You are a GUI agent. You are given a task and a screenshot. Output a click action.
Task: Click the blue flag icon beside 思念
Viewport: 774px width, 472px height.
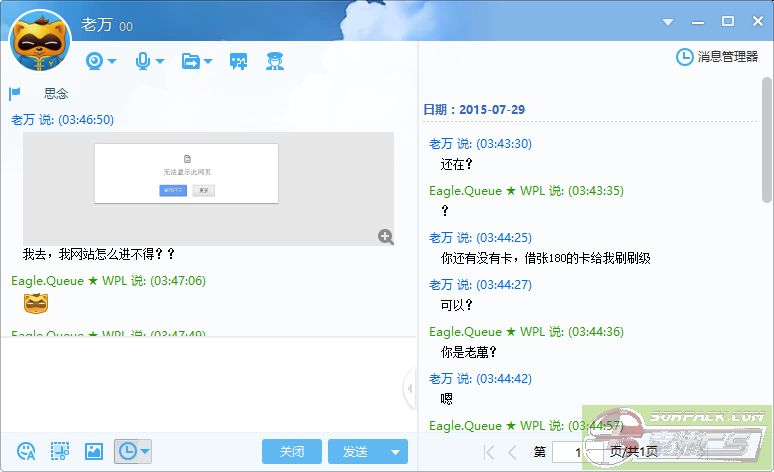point(14,93)
